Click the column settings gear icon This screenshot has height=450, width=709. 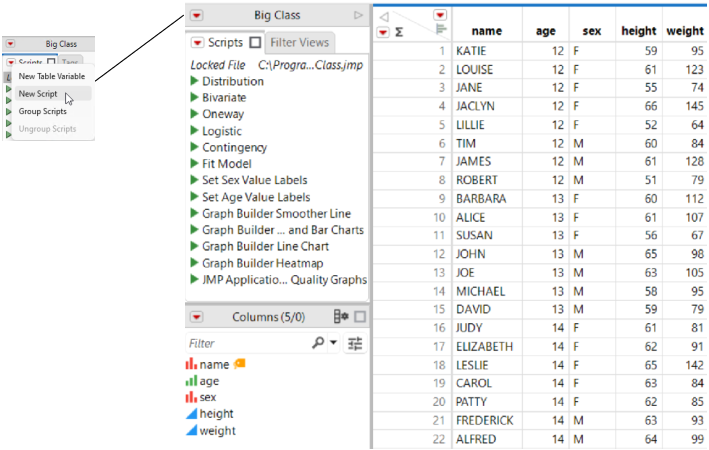[341, 317]
